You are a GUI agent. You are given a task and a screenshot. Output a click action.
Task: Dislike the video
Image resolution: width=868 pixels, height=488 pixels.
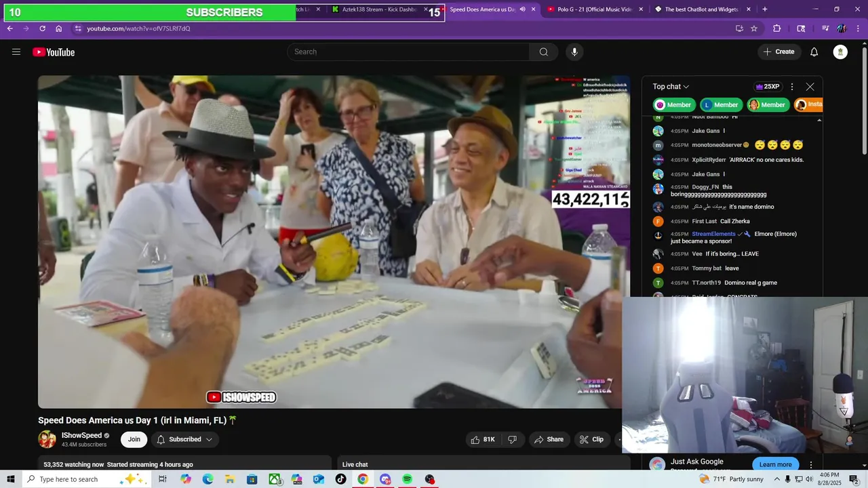pos(513,439)
